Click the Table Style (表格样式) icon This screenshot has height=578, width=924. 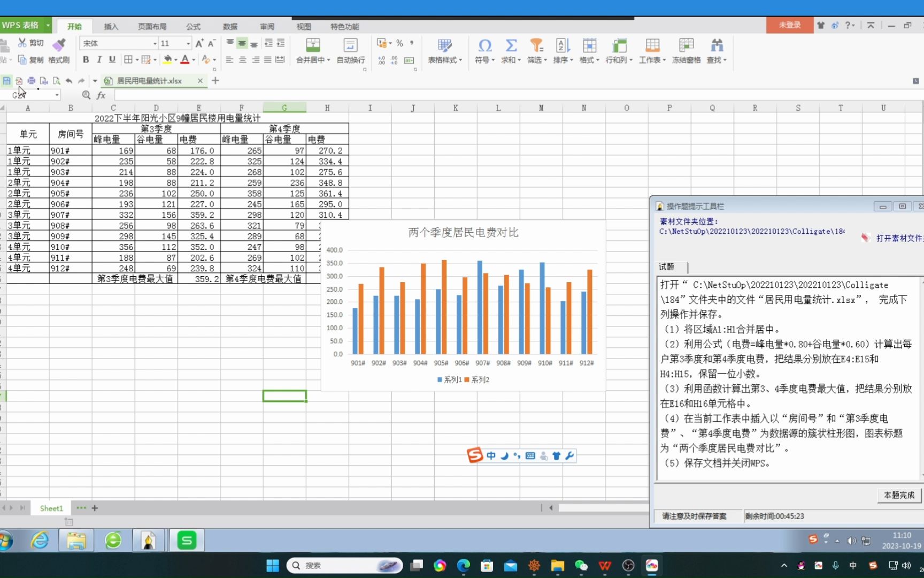point(444,45)
